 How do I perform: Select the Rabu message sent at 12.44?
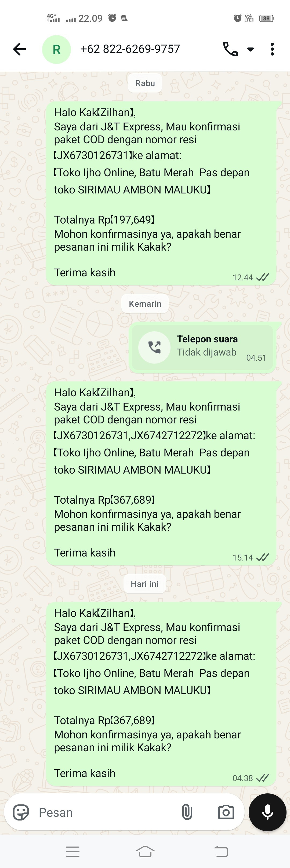tap(161, 193)
